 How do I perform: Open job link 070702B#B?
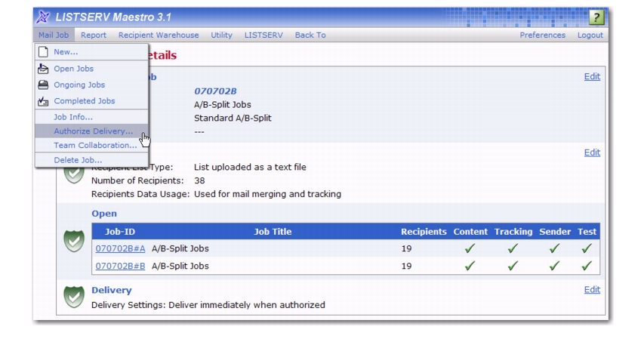coord(120,266)
